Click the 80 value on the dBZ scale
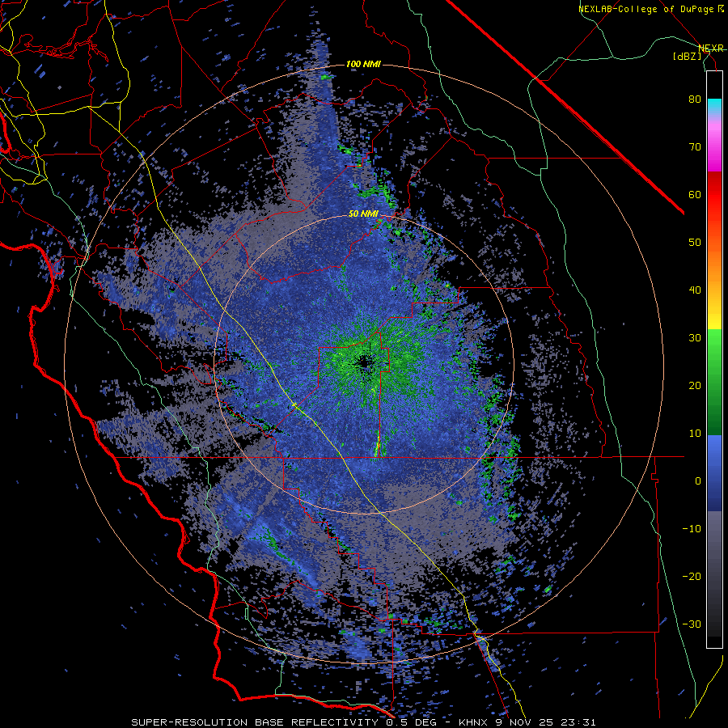This screenshot has width=728, height=728. [695, 99]
